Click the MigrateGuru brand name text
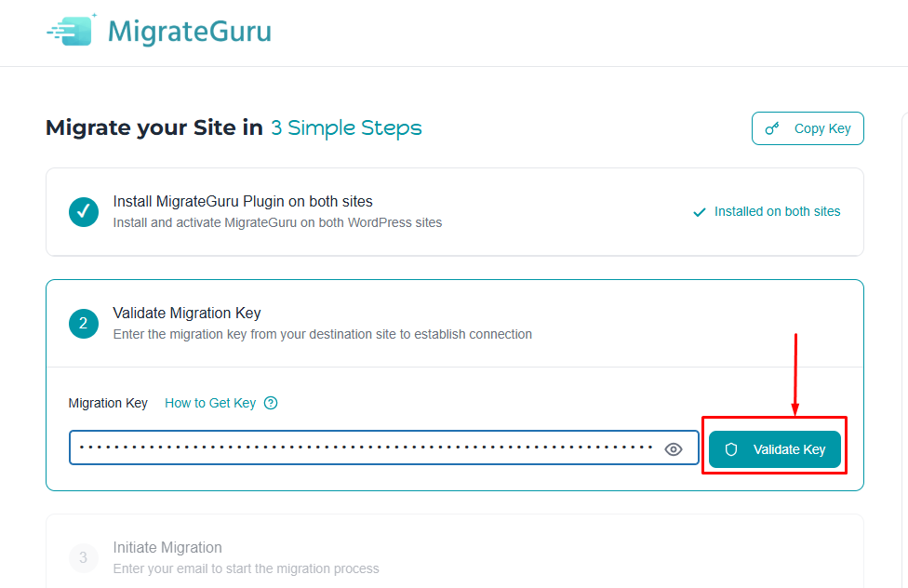908x588 pixels. click(190, 32)
